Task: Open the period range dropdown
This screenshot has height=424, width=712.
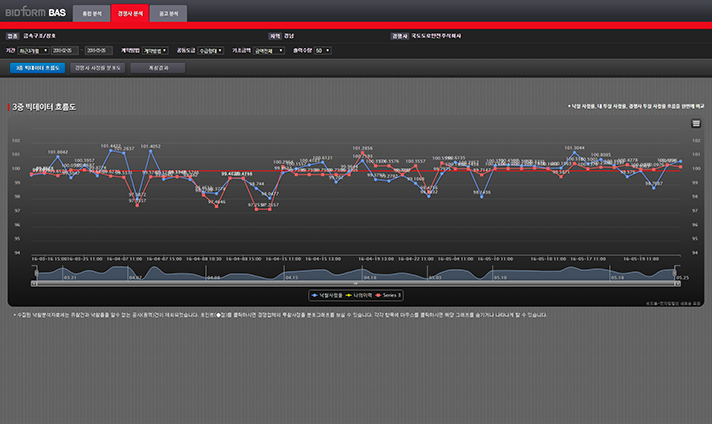Action: [33, 50]
